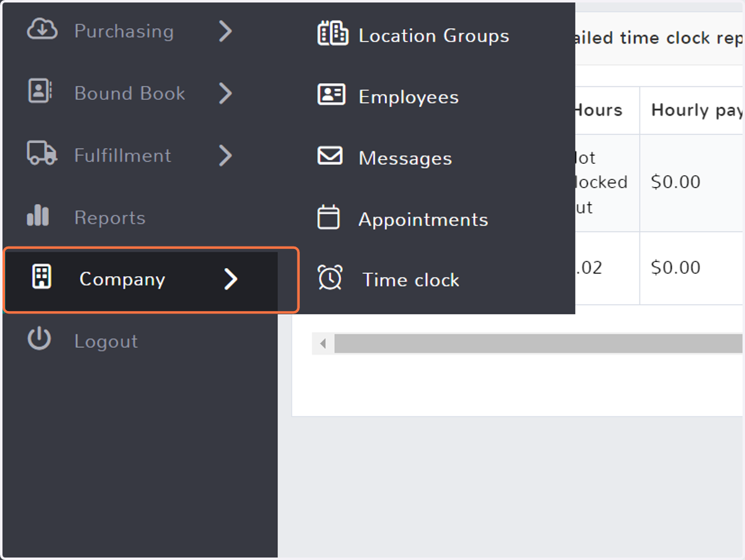The width and height of the screenshot is (745, 560).
Task: Go to Reports in the sidebar
Action: pyautogui.click(x=110, y=218)
